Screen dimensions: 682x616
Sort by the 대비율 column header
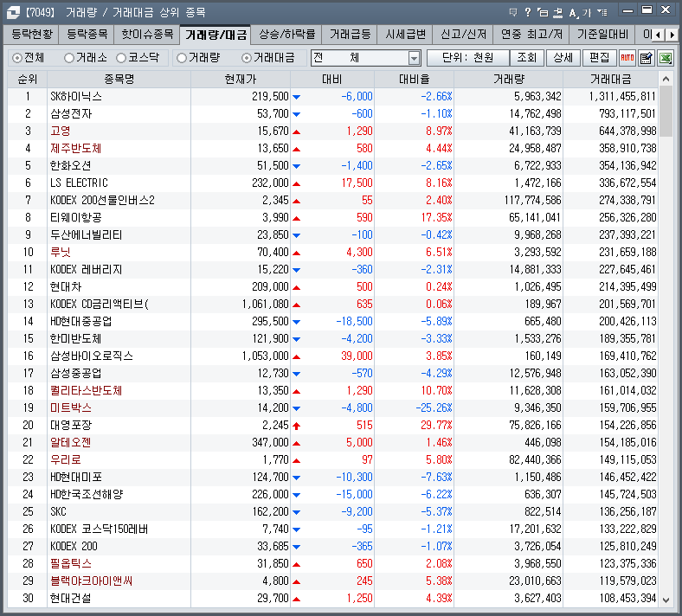(x=414, y=79)
